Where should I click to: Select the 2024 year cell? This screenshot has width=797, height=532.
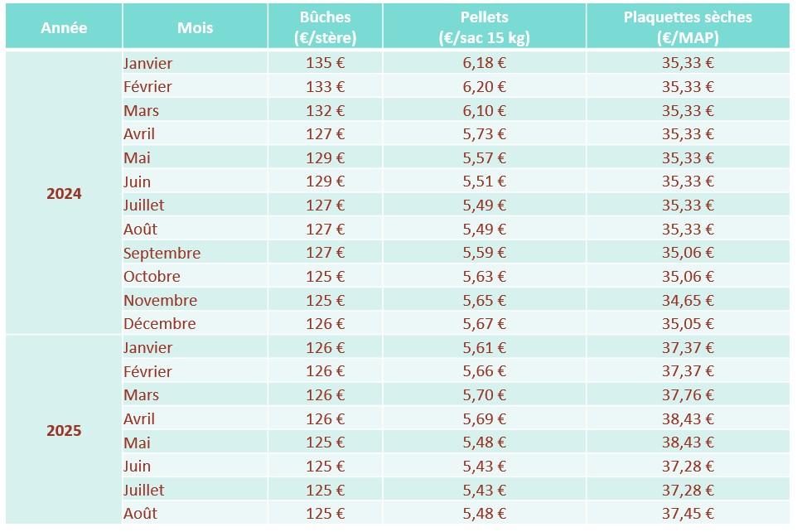(64, 193)
